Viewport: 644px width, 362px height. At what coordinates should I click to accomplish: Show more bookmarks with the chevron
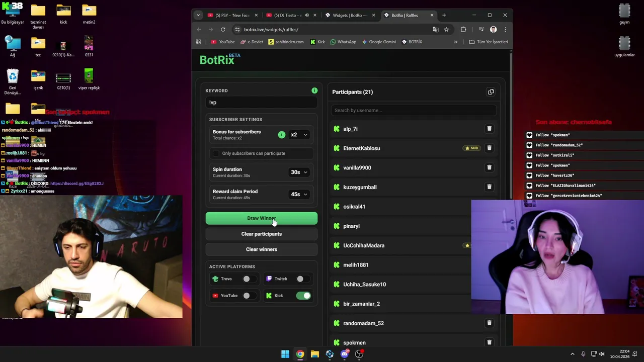pyautogui.click(x=456, y=42)
